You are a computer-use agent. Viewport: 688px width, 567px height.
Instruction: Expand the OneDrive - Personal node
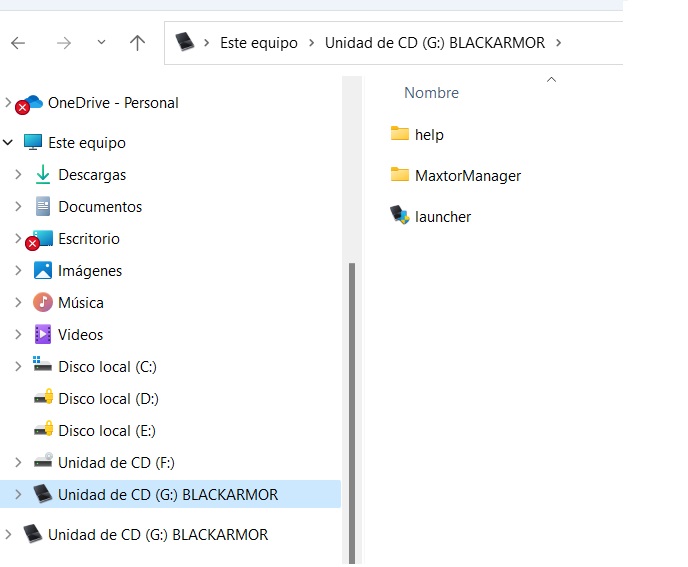[x=9, y=102]
